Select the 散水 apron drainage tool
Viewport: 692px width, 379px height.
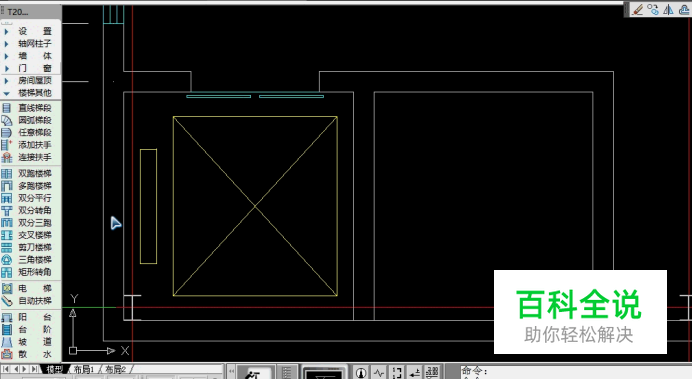coord(27,354)
